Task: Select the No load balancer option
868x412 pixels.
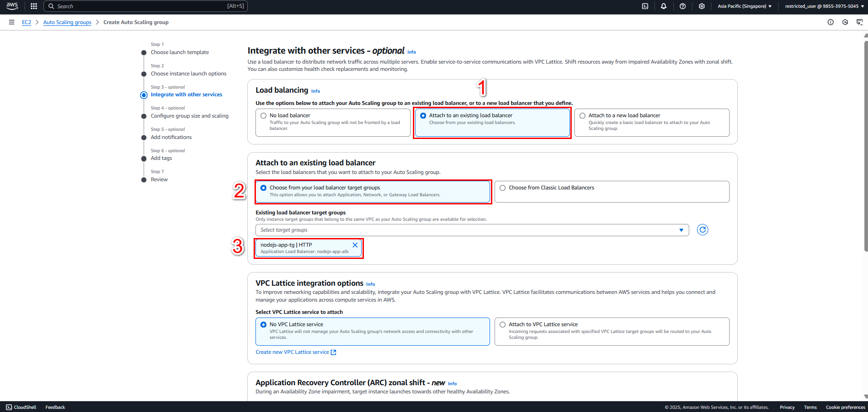Action: click(333, 123)
